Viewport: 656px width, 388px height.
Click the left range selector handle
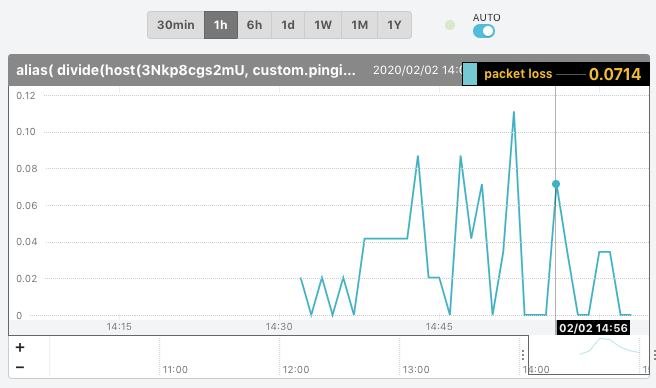[523, 355]
